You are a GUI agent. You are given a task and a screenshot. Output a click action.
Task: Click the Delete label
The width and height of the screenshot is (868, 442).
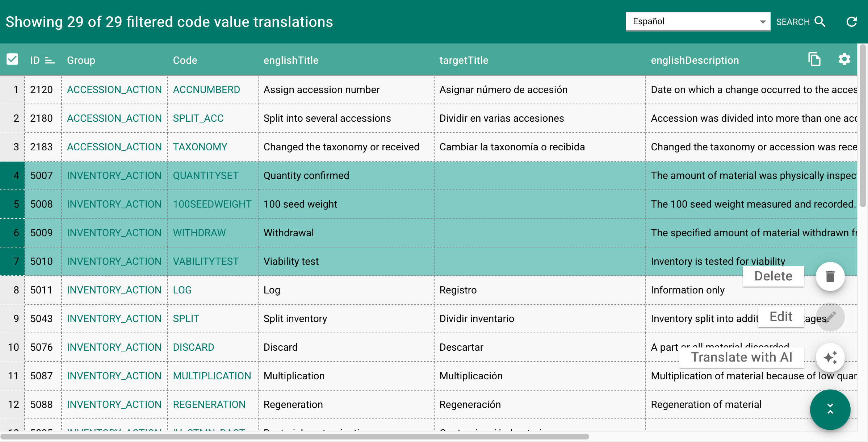[773, 276]
